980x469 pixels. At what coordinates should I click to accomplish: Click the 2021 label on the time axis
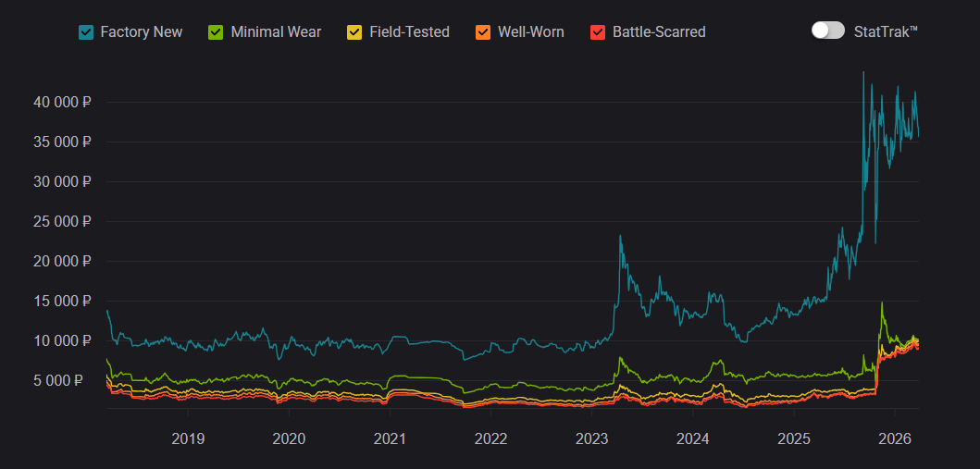pyautogui.click(x=390, y=438)
